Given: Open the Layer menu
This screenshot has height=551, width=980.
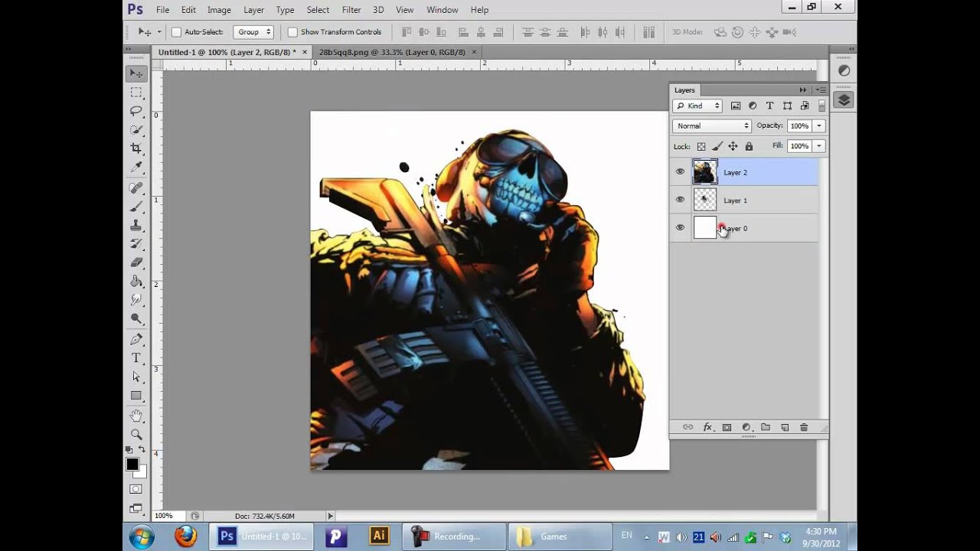Looking at the screenshot, I should [253, 10].
